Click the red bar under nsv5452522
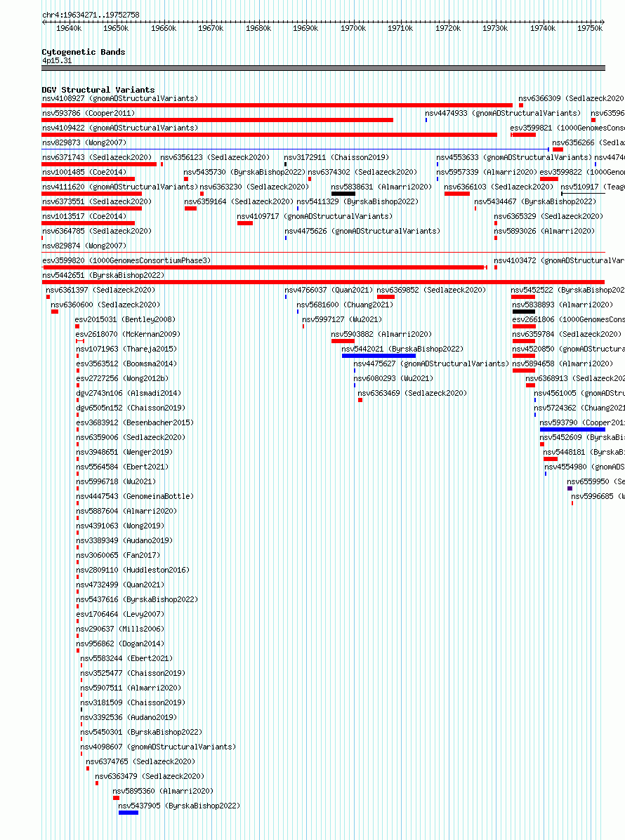The height and width of the screenshot is (840, 625). point(523,297)
